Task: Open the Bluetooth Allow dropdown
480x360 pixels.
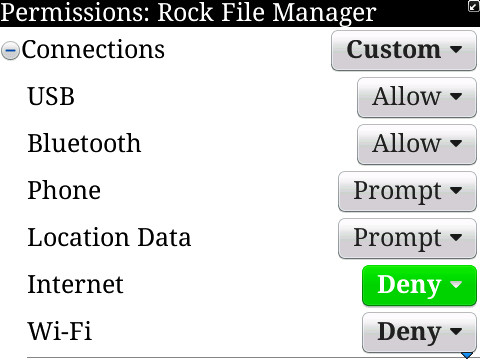Action: (x=417, y=144)
